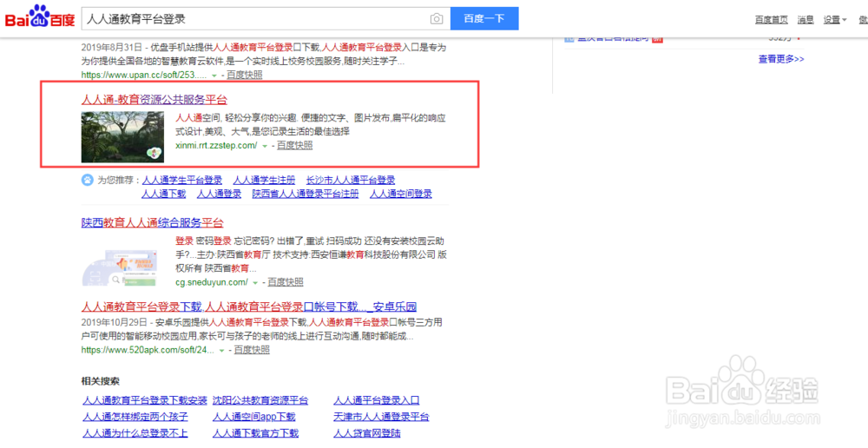
Task: Click suggestion 人人通学生平台登录
Action: pos(182,180)
